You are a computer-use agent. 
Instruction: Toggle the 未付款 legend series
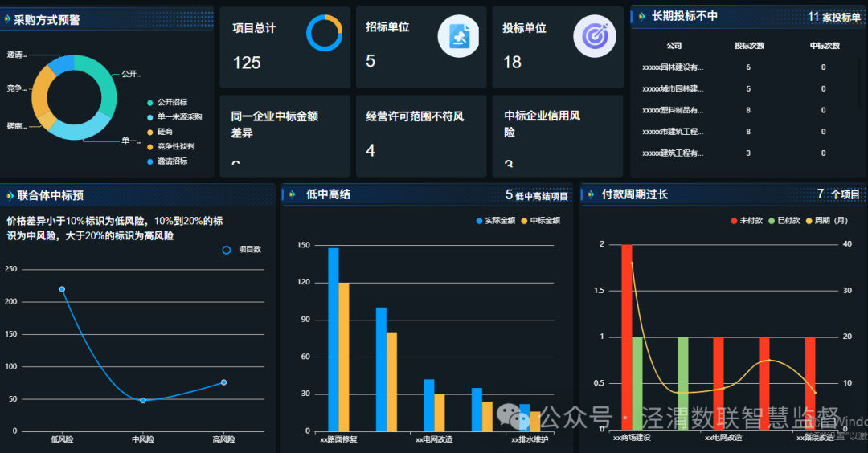pos(747,221)
